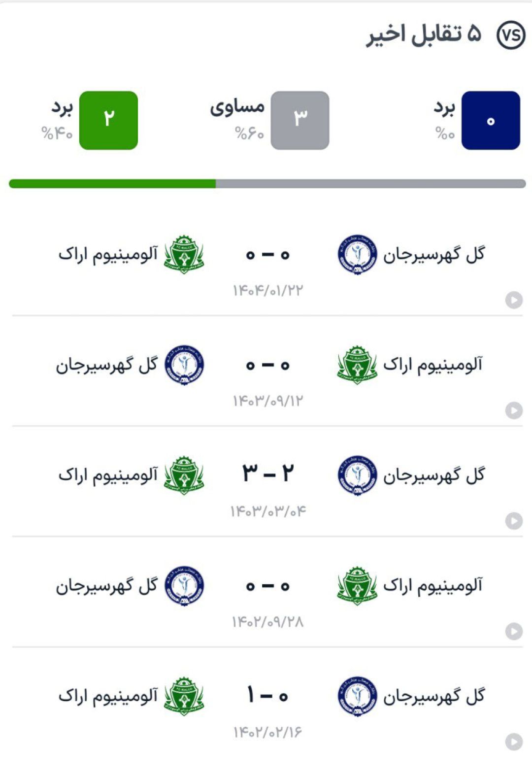Select the navy blue 0 wins box
The width and height of the screenshot is (532, 775).
491,120
